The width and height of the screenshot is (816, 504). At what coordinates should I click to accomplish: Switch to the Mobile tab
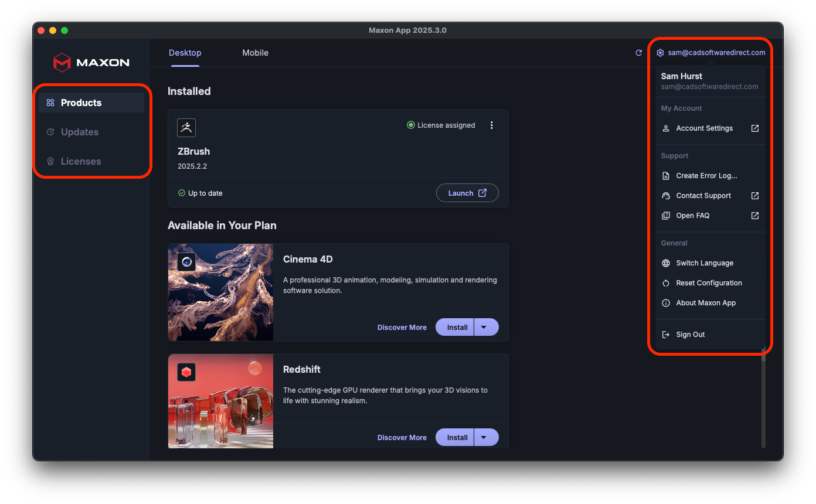point(256,53)
